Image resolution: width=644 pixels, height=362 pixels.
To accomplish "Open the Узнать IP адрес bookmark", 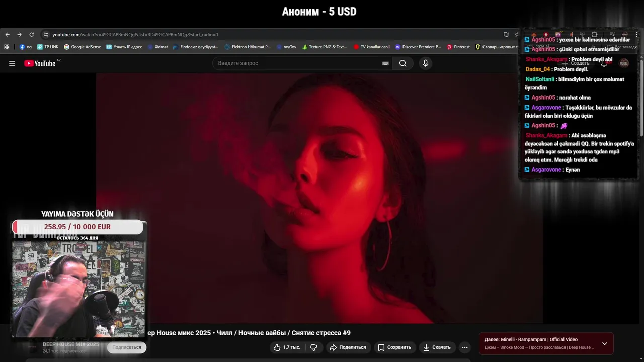I will click(x=124, y=47).
